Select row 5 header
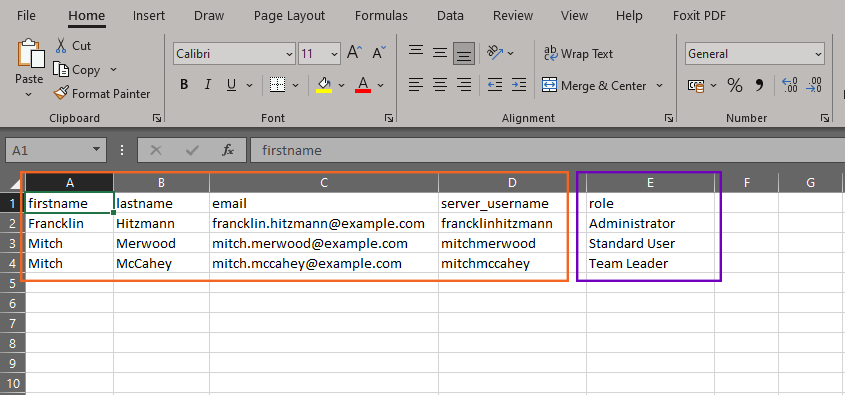Viewport: 845px width, 395px height. click(12, 283)
